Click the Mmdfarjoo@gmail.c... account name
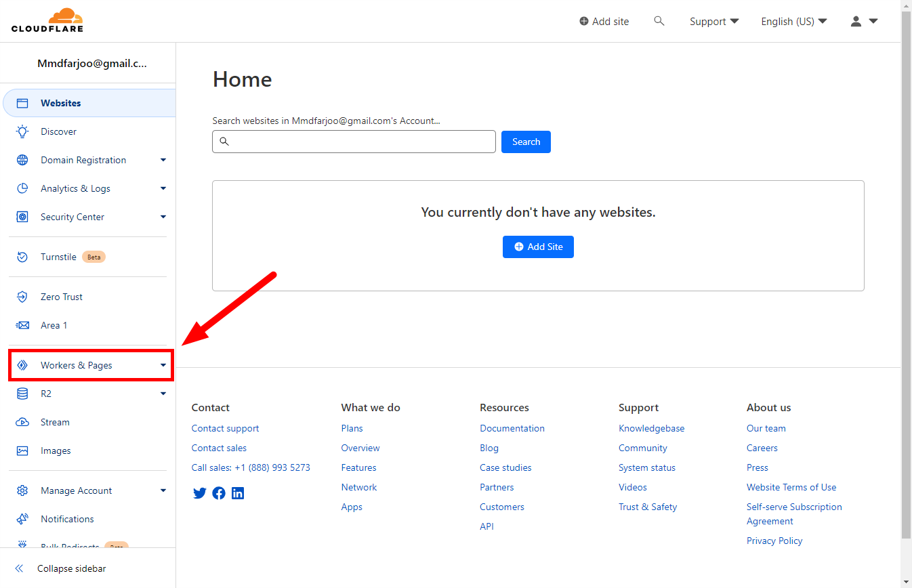 click(x=92, y=64)
